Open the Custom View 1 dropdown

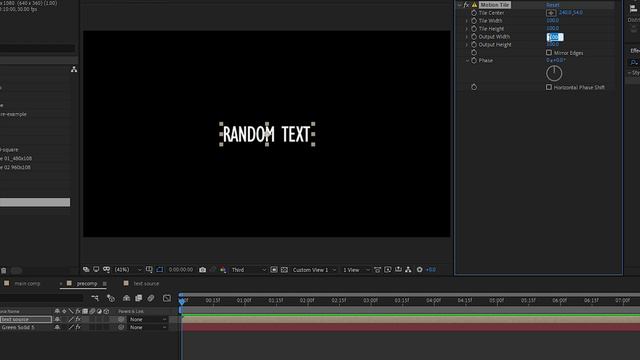(314, 270)
